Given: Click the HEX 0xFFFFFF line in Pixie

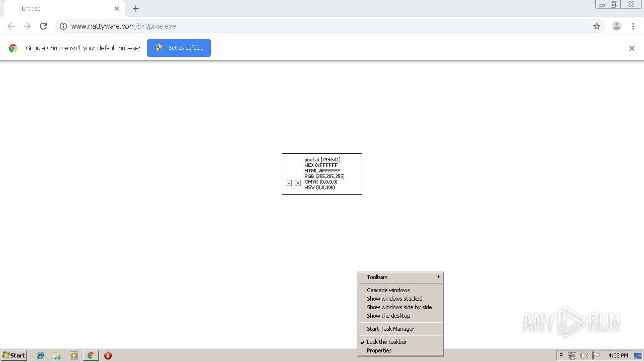Looking at the screenshot, I should [321, 165].
